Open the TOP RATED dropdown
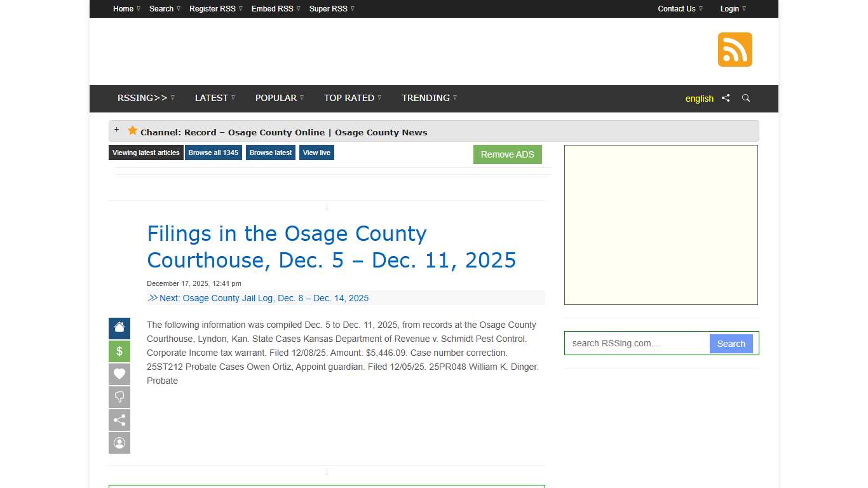This screenshot has height=488, width=868. point(349,98)
